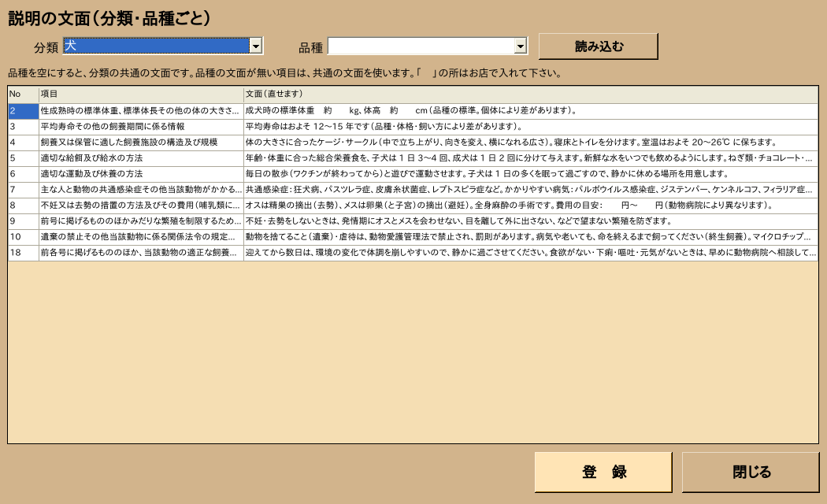Click item 平均寿命その他の飼養期間に係る情報

141,127
